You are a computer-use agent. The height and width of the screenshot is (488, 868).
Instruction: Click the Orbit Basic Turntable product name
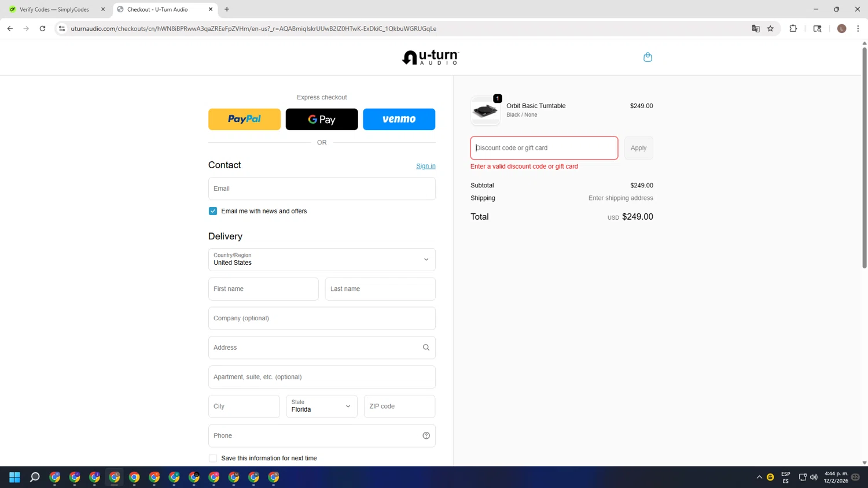(536, 106)
